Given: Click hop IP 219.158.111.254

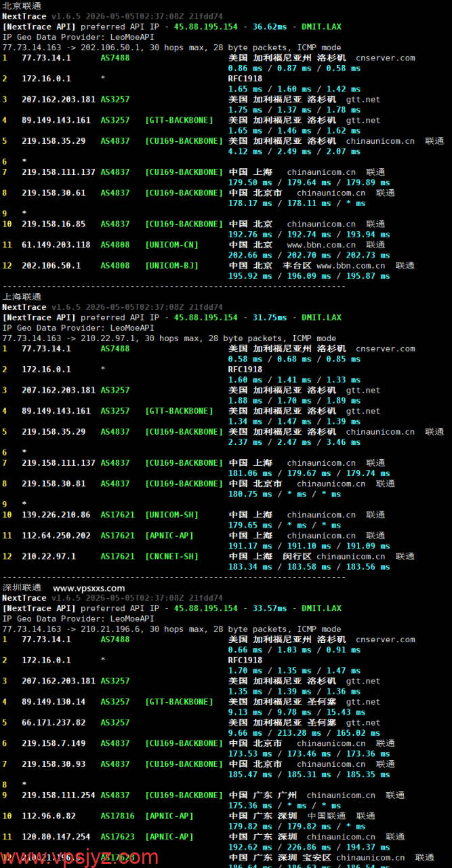Looking at the screenshot, I should [58, 795].
